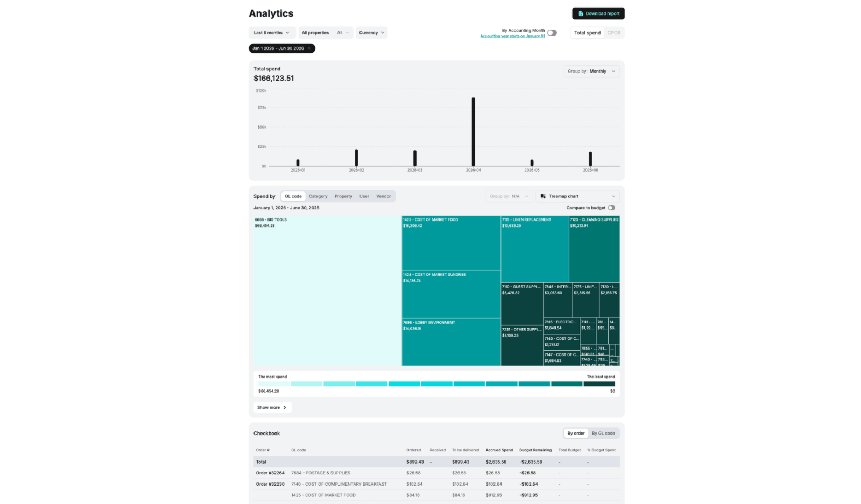
Task: Click the $166,123.51 total spend value
Action: [274, 79]
